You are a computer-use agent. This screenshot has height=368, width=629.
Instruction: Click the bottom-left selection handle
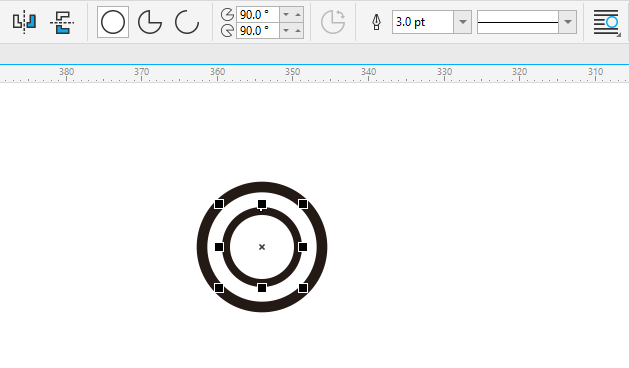pos(219,288)
